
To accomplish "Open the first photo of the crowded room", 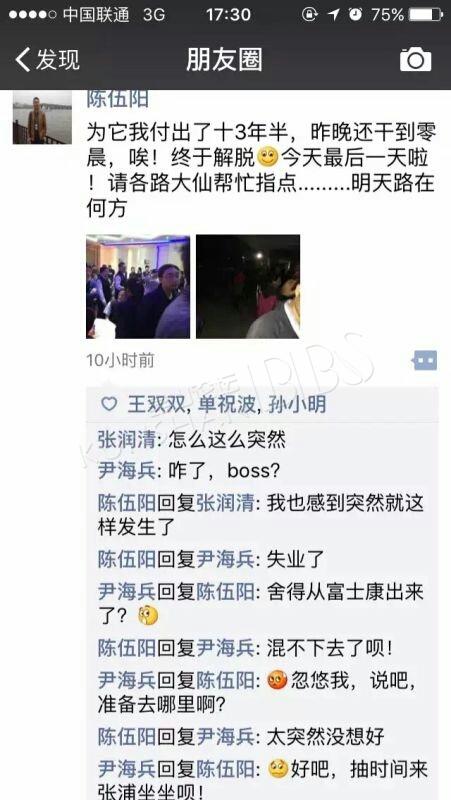I will pos(138,286).
